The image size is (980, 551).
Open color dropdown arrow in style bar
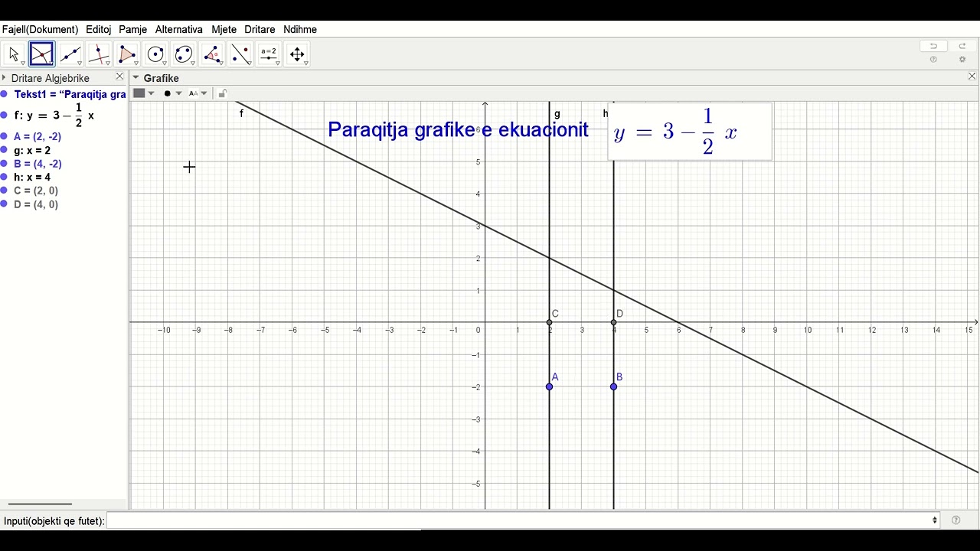coord(151,93)
